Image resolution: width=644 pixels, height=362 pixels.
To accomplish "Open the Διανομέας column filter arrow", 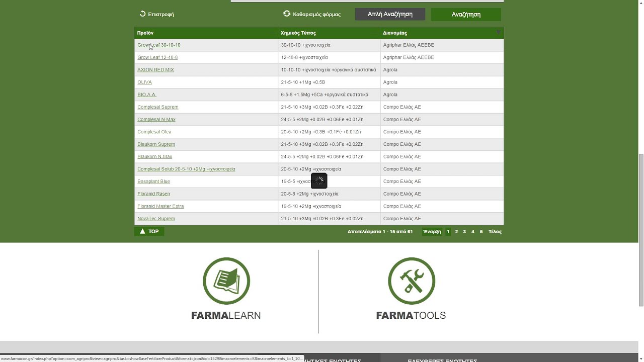I will coord(499,33).
